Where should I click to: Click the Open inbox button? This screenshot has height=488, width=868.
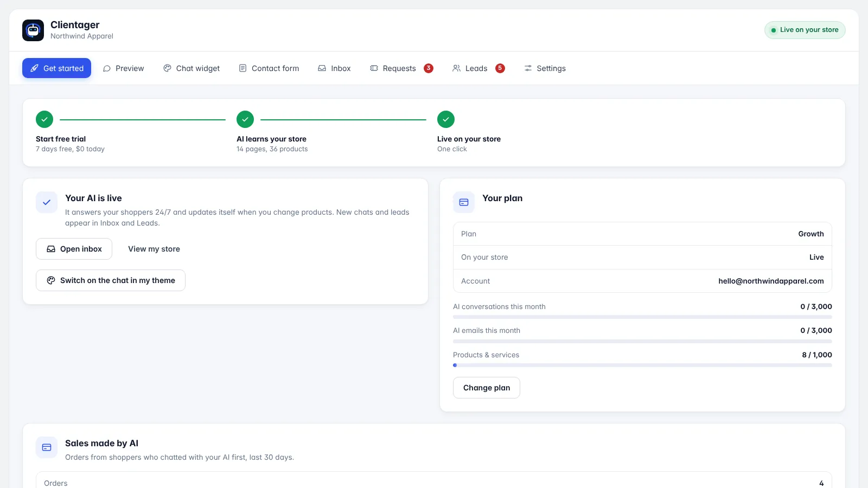pyautogui.click(x=74, y=249)
